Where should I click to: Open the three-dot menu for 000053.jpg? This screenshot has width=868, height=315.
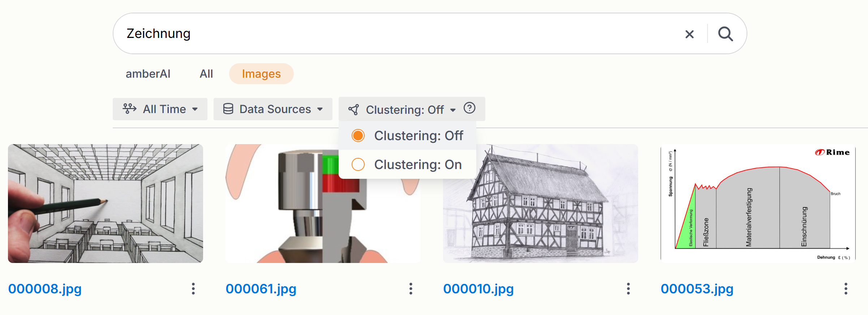pyautogui.click(x=846, y=289)
